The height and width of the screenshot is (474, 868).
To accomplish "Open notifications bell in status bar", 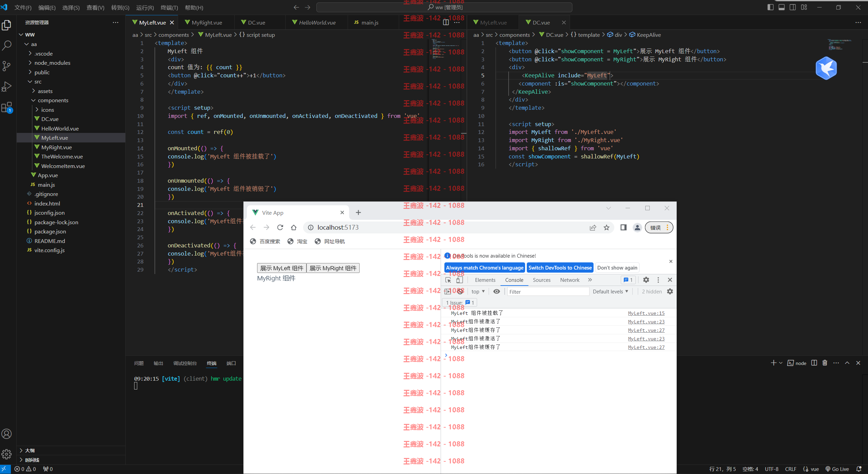I will pos(859,469).
